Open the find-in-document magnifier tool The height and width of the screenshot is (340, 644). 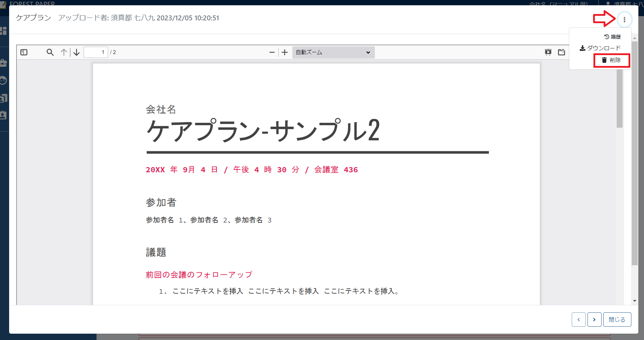pyautogui.click(x=50, y=52)
